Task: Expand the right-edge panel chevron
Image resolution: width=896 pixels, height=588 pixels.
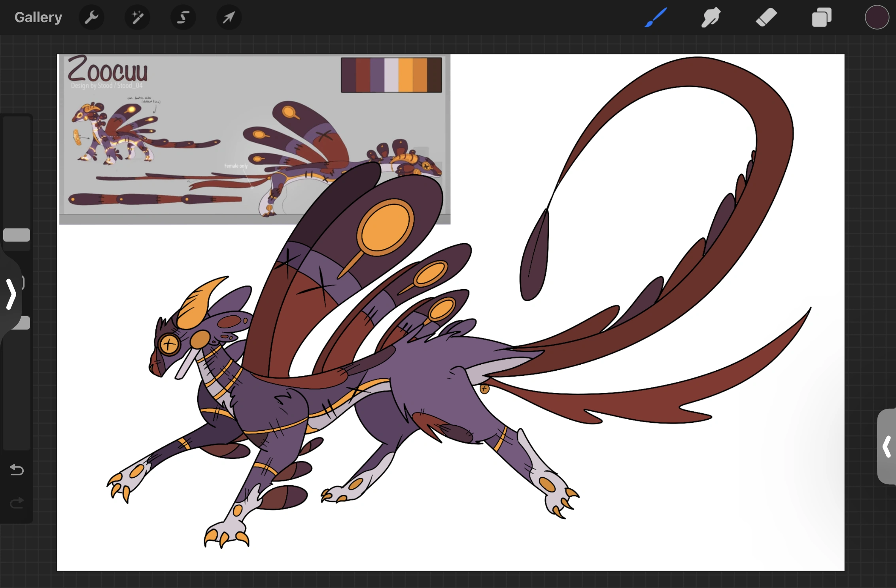Action: click(x=887, y=447)
